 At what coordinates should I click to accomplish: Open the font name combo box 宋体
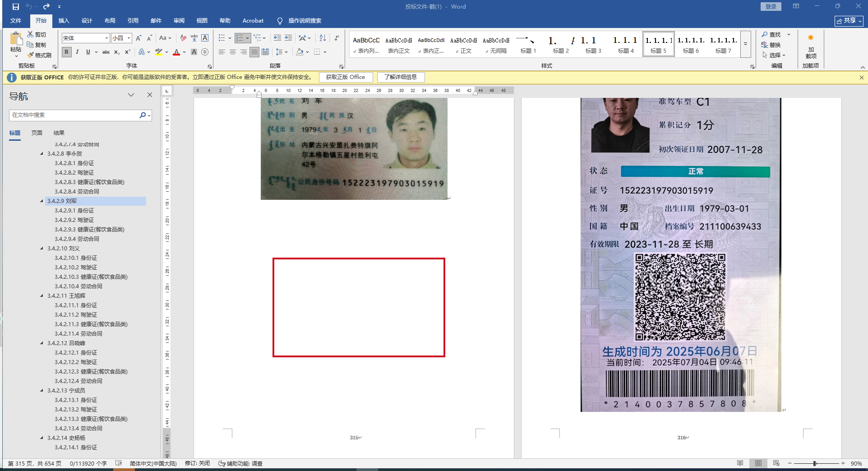click(x=86, y=38)
